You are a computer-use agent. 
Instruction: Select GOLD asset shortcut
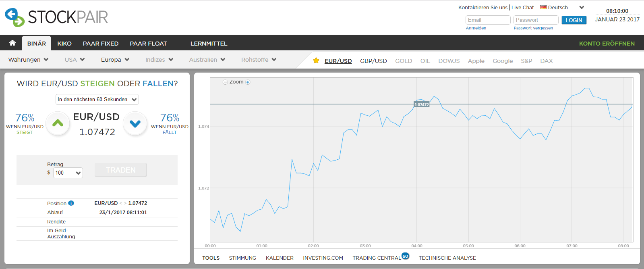click(x=404, y=61)
